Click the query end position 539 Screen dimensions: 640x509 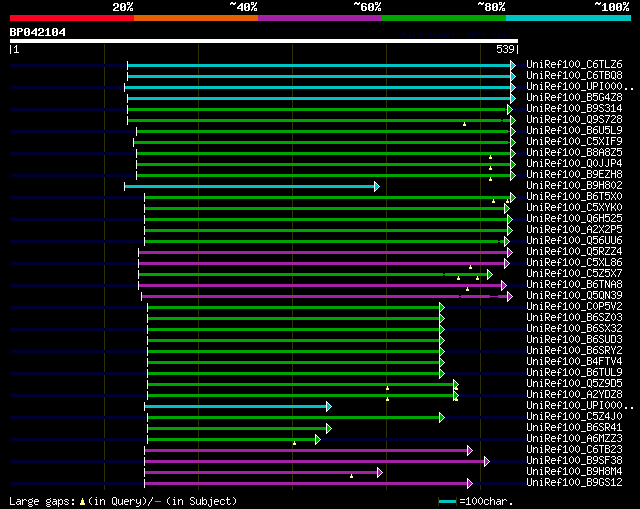(505, 49)
